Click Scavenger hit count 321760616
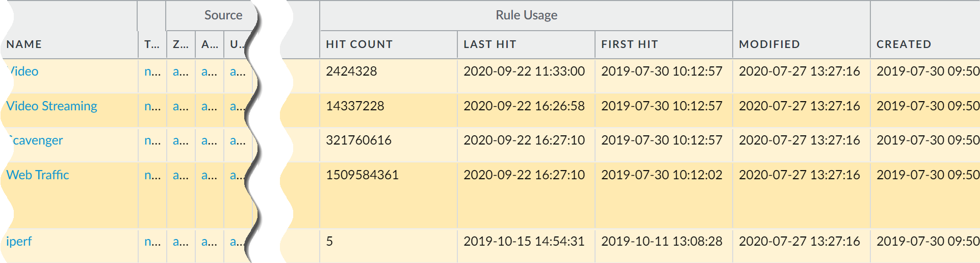The width and height of the screenshot is (980, 263). click(358, 140)
